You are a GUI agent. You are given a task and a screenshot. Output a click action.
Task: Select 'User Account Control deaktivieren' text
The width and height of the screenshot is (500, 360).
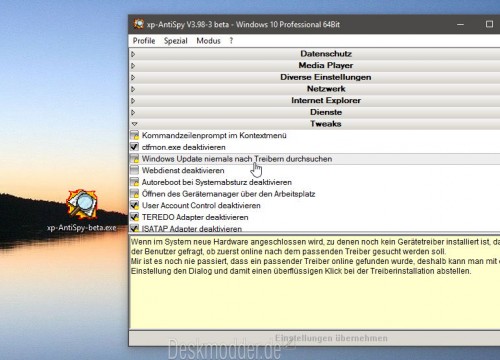point(201,205)
